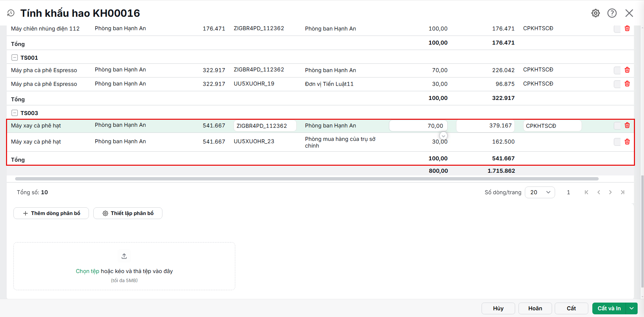Delete Máy xay cà phê hạt UU5XUOHR_23 row
The height and width of the screenshot is (317, 644).
click(x=627, y=142)
